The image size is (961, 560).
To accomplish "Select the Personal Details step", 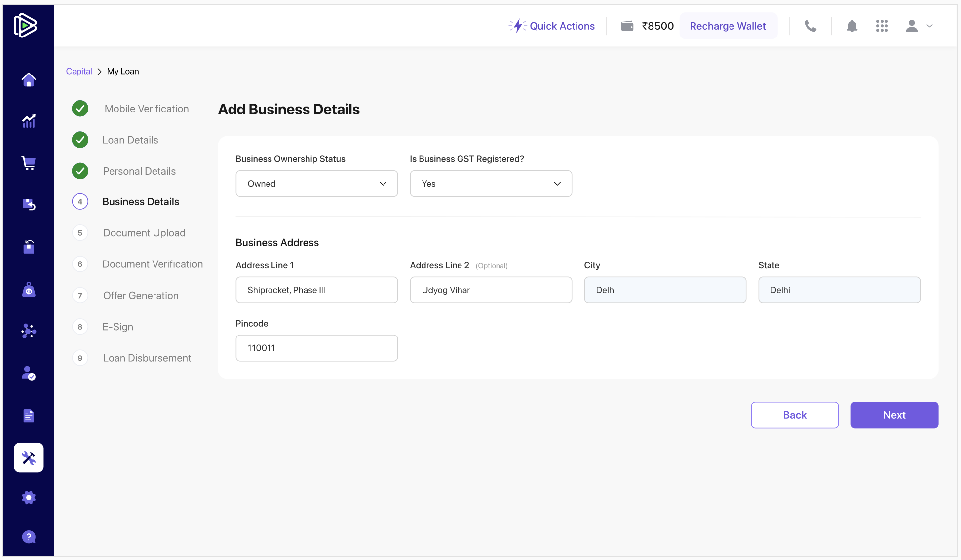I will [x=139, y=171].
